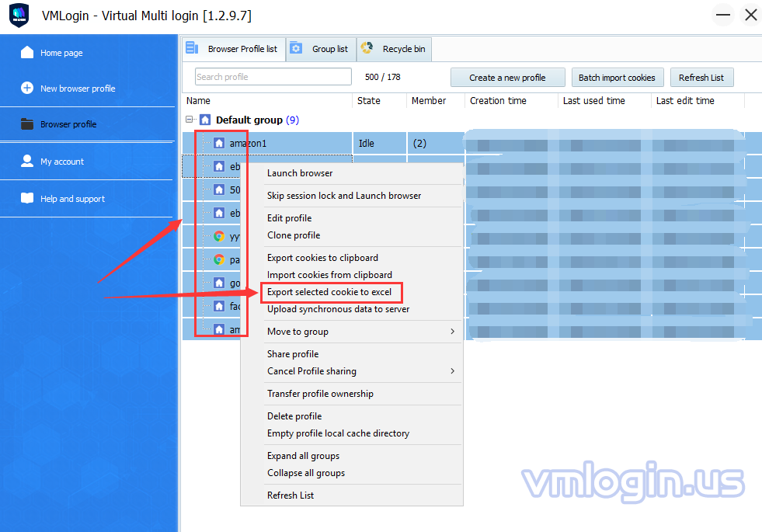The width and height of the screenshot is (762, 532).
Task: Click the Home page house icon
Action: click(x=27, y=53)
